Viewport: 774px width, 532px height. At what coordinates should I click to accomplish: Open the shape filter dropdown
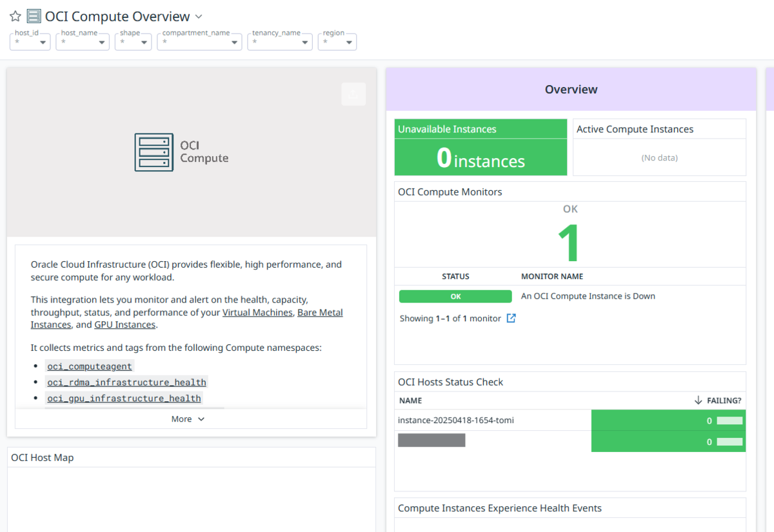click(x=134, y=42)
